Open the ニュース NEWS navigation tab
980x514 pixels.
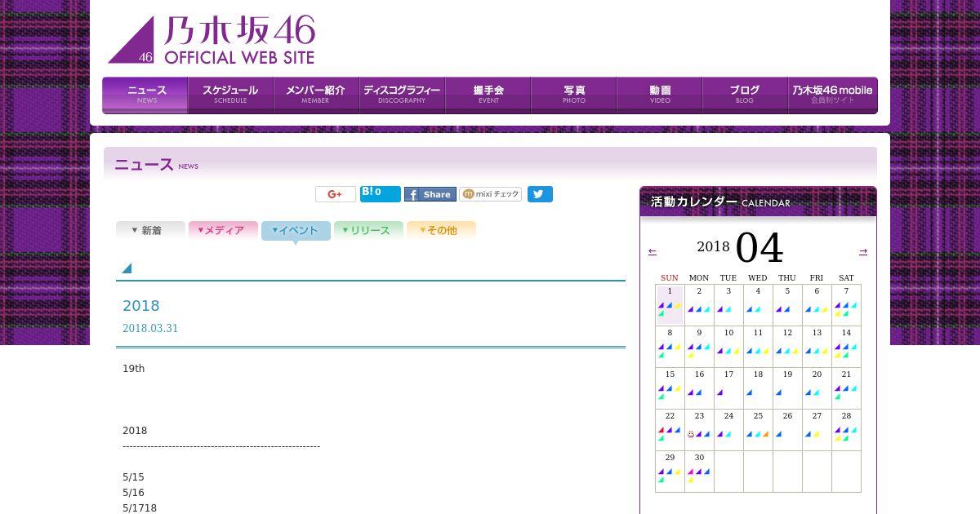click(145, 95)
